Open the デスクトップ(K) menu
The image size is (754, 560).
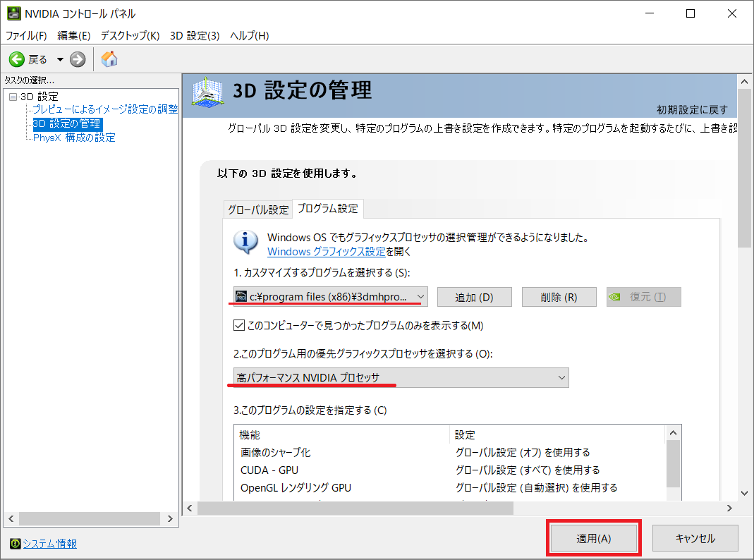click(130, 35)
